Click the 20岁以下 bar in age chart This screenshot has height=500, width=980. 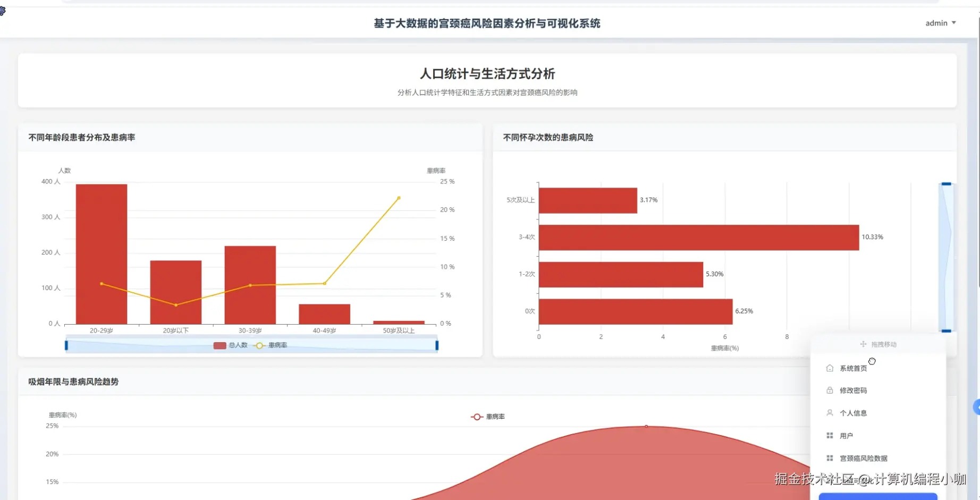pyautogui.click(x=176, y=292)
